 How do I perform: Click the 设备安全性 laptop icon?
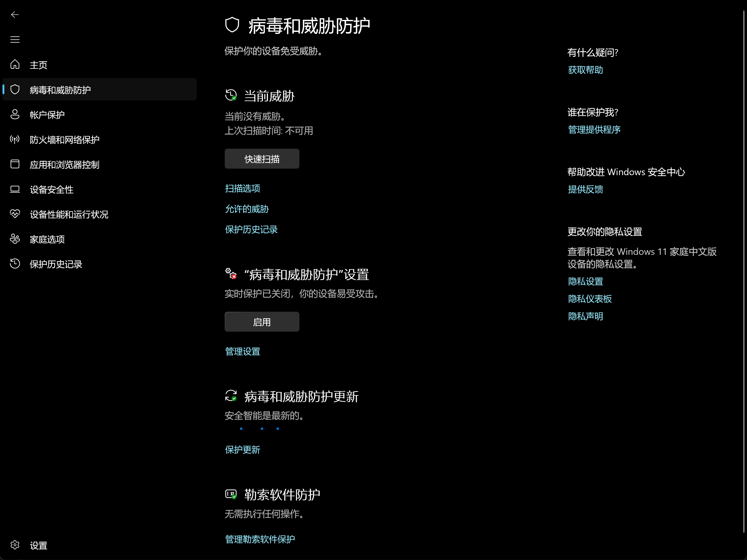pyautogui.click(x=15, y=189)
